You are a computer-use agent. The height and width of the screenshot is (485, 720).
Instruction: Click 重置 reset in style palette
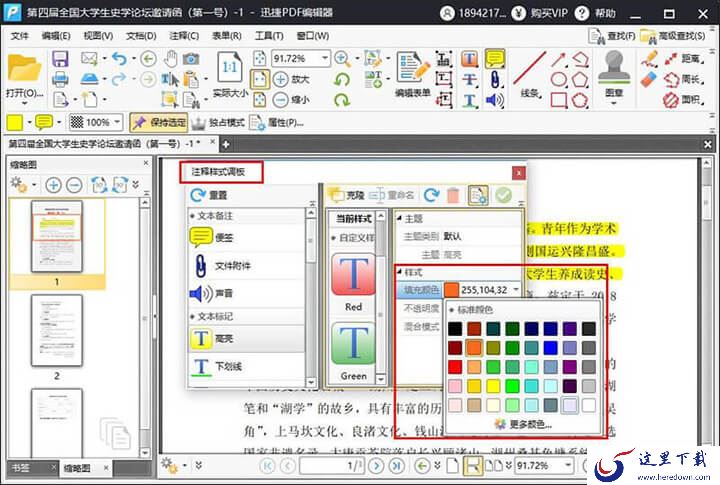[209, 195]
